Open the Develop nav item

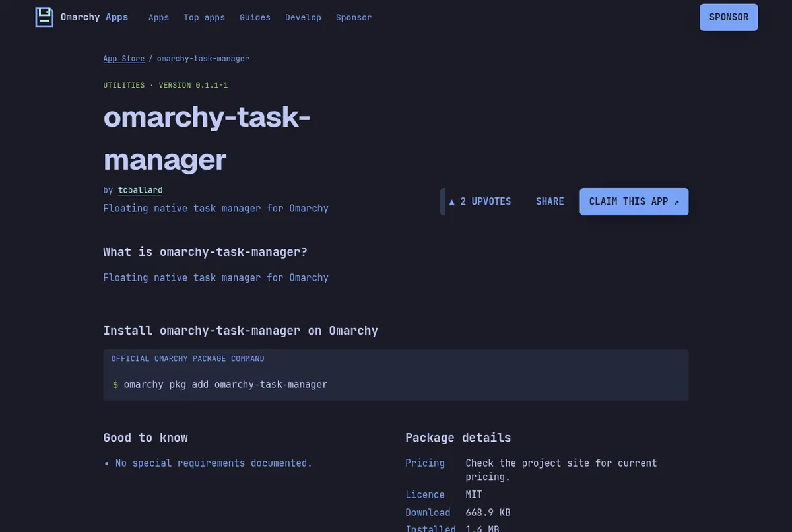tap(303, 17)
